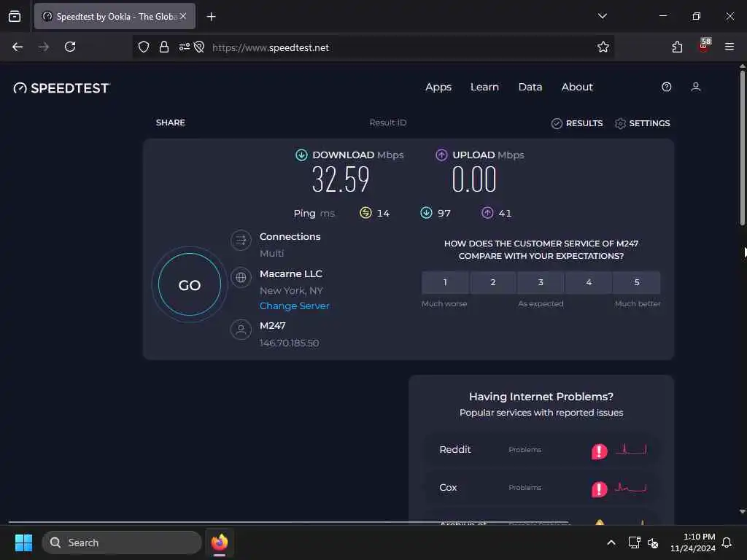Go back with the browser back arrow
Screen dimensions: 747x560
(x=18, y=47)
